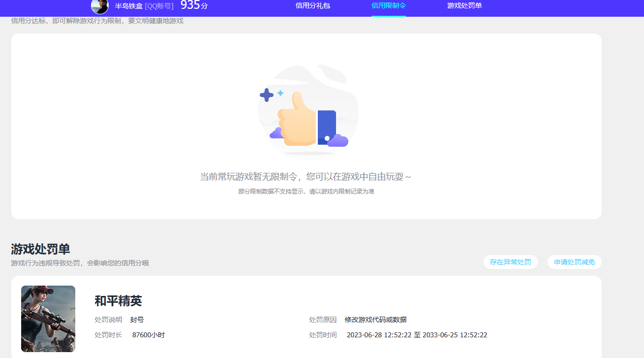Click the user avatar in header

tap(100, 6)
